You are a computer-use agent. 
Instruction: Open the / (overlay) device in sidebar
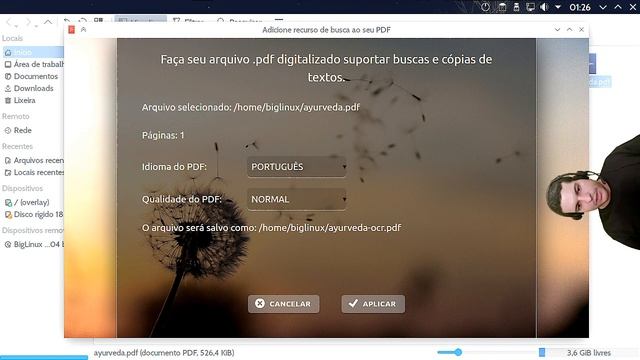click(x=27, y=202)
